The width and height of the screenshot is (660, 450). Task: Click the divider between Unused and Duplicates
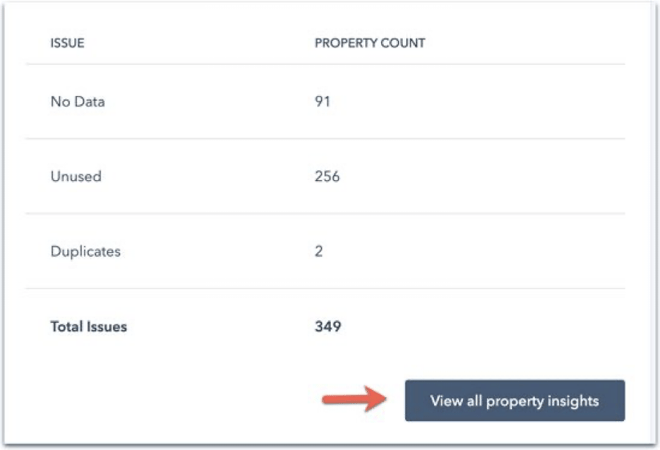(325, 213)
